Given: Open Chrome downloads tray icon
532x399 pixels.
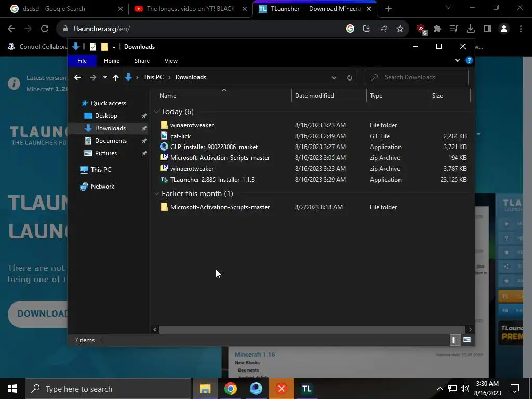Looking at the screenshot, I should (471, 29).
